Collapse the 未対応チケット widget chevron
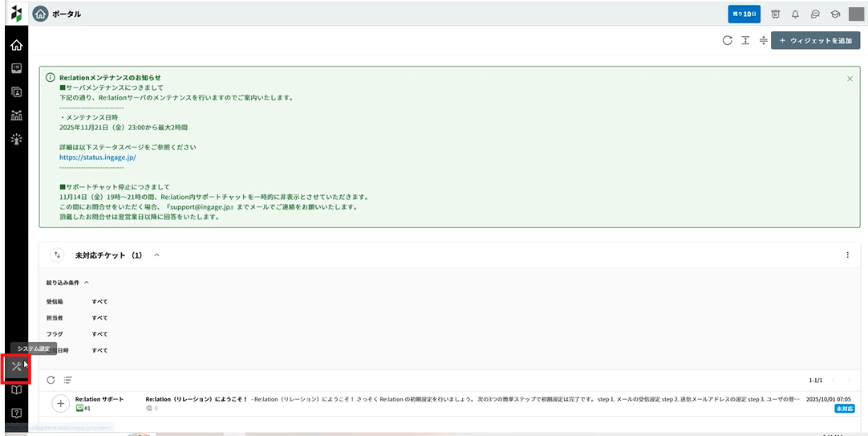 [x=156, y=255]
